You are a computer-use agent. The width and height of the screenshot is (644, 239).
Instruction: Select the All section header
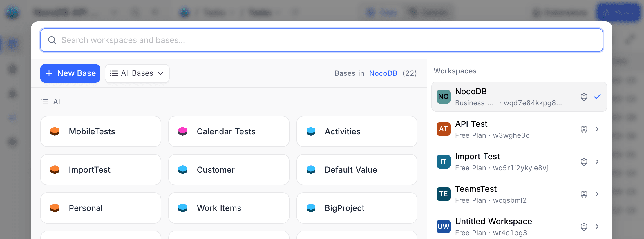57,102
